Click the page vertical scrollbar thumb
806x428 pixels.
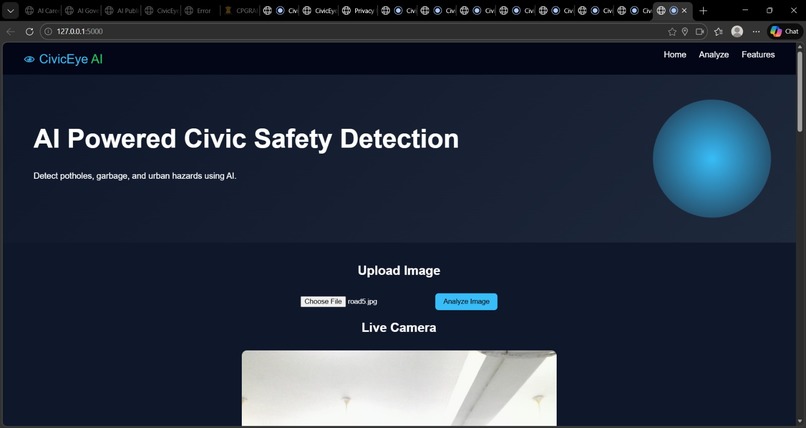tap(799, 90)
